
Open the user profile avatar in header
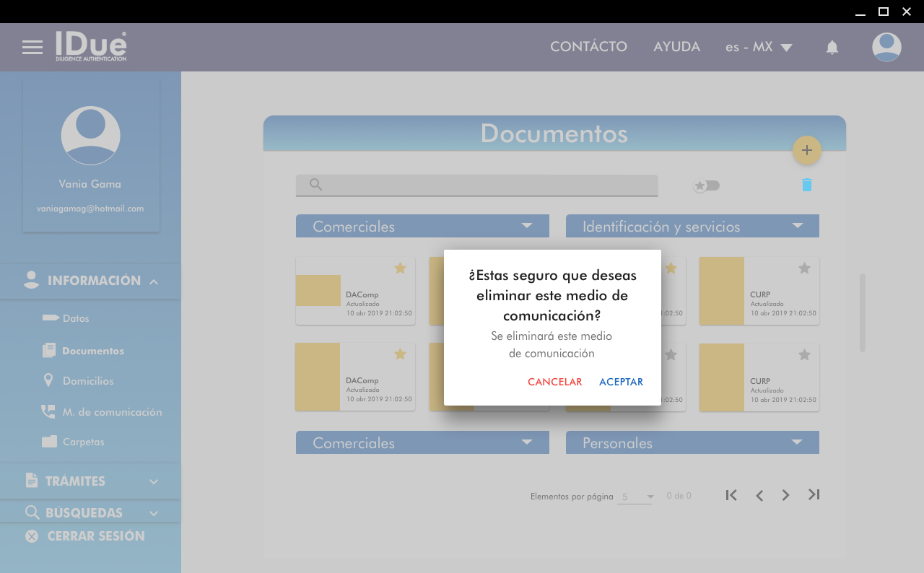point(886,48)
